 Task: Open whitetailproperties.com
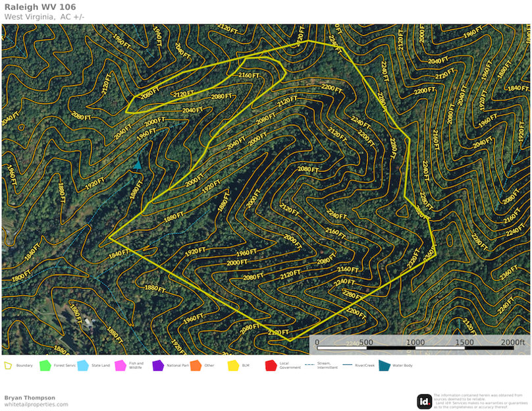pyautogui.click(x=36, y=404)
